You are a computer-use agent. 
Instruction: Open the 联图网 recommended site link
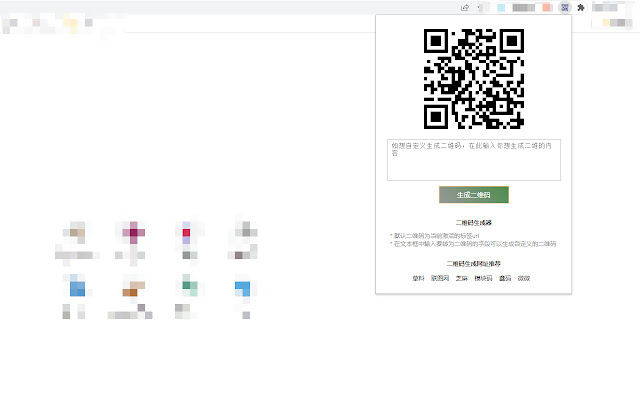point(440,278)
